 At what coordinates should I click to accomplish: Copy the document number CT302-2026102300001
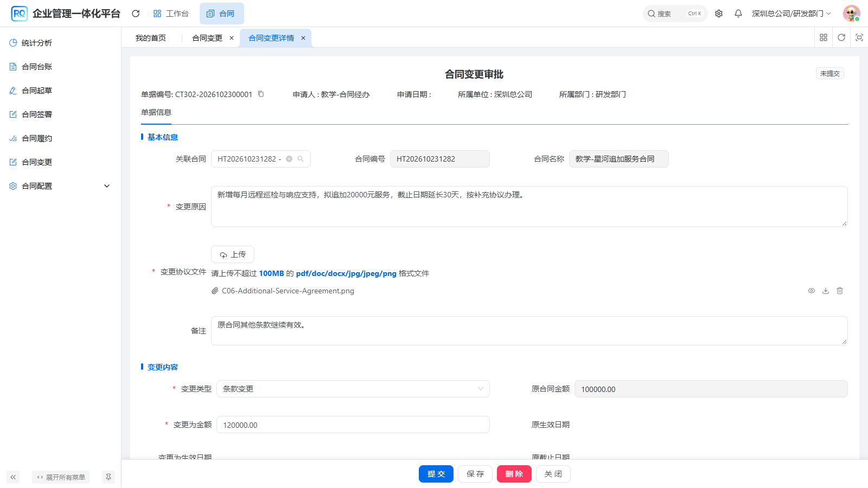[x=261, y=94]
